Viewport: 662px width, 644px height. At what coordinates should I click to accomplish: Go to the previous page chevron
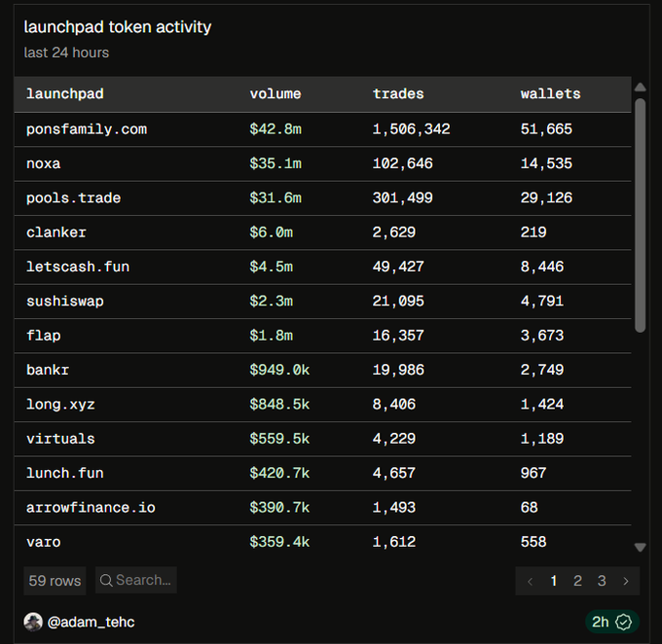(x=530, y=581)
